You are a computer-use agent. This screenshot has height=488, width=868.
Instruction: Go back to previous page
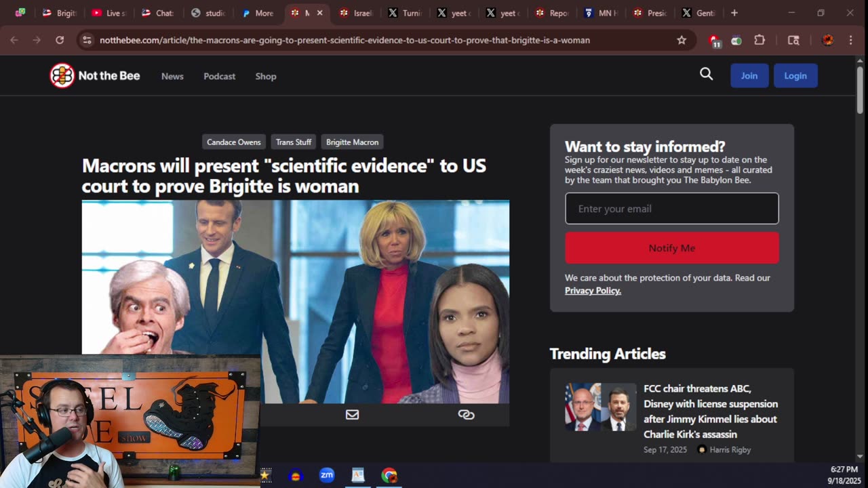[x=14, y=40]
